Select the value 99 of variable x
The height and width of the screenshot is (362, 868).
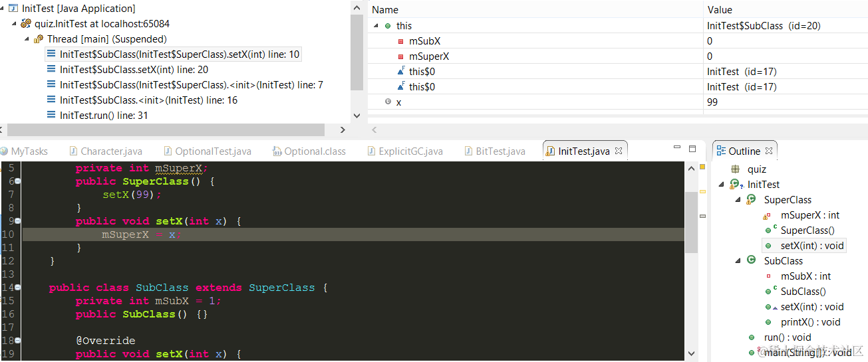coord(712,102)
